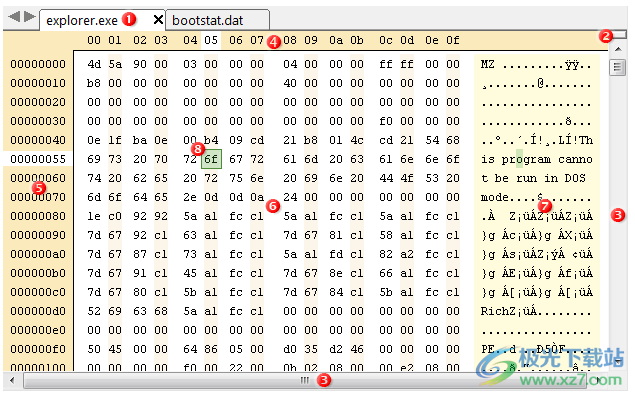
Task: Click row offset 00000030
Action: click(38, 121)
